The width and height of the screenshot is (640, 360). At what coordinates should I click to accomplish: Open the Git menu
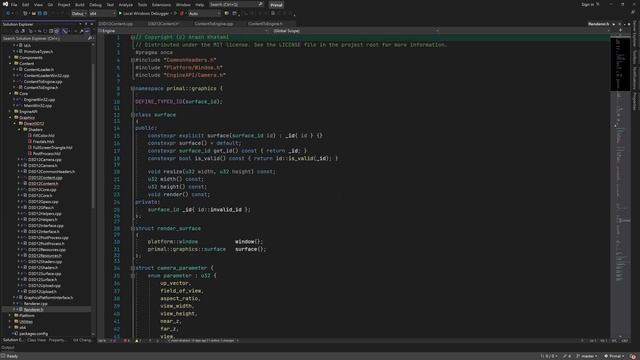(x=50, y=5)
